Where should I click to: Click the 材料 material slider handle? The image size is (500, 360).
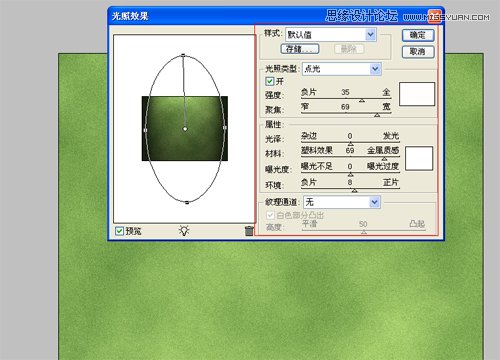point(384,159)
